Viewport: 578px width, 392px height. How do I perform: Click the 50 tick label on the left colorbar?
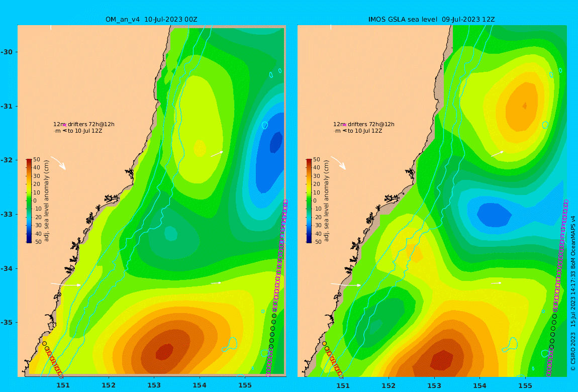coord(37,159)
